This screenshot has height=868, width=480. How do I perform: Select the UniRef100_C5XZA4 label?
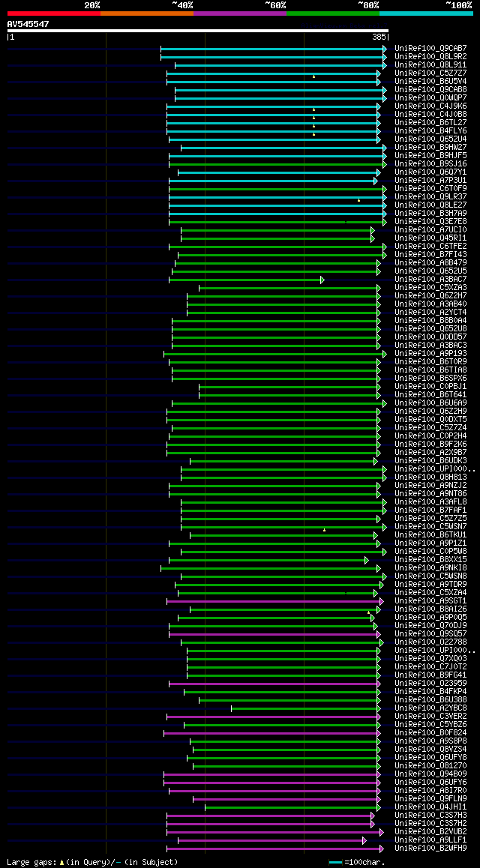[x=430, y=593]
